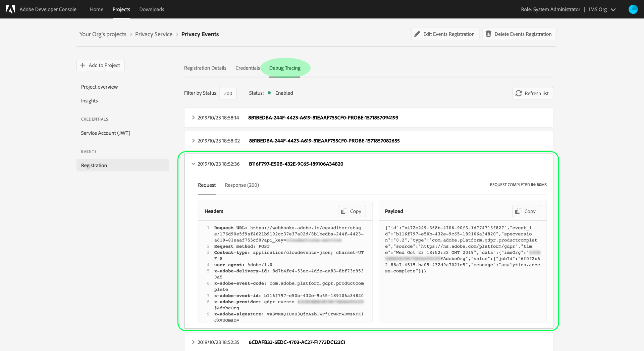Click the Edit Events Registration button
Viewport: 644px width, 351px height.
(x=445, y=34)
